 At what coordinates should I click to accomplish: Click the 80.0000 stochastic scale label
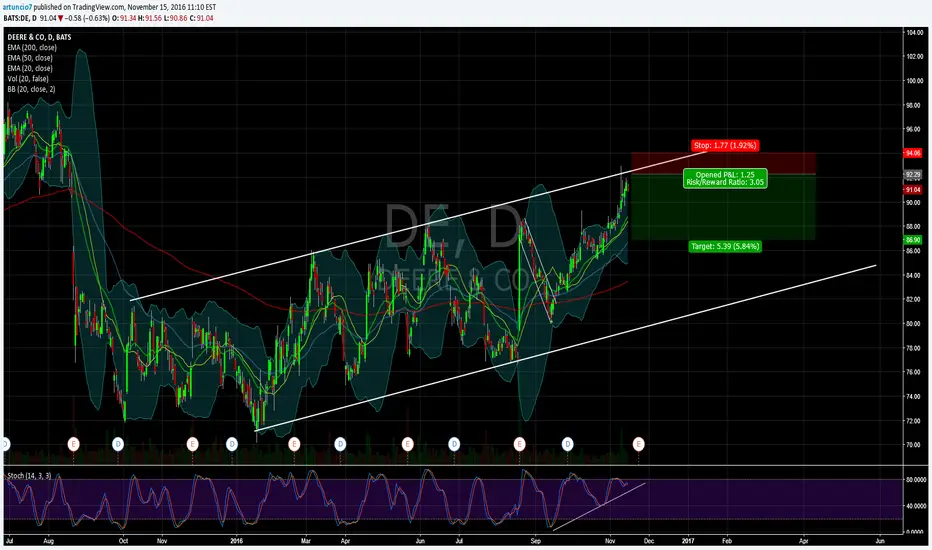point(916,479)
